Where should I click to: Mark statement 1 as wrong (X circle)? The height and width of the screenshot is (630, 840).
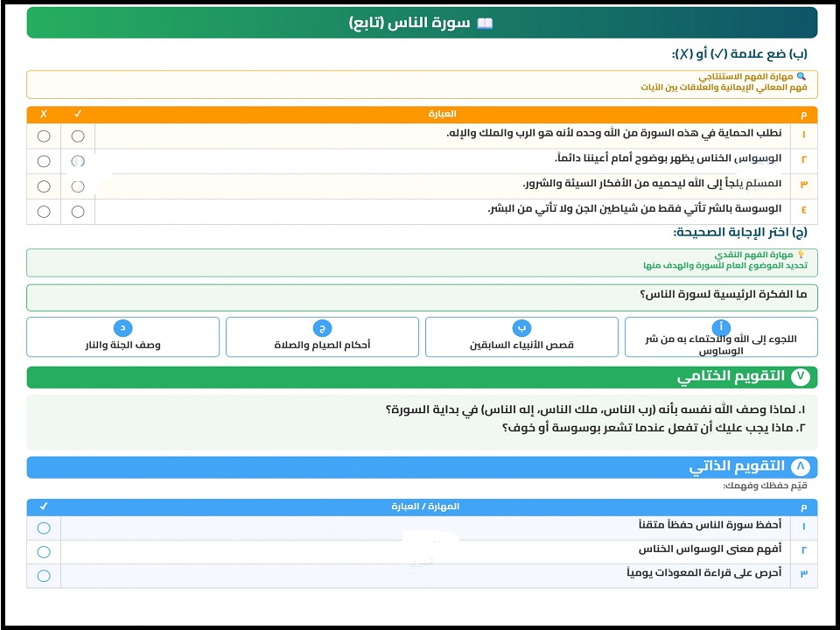click(44, 136)
